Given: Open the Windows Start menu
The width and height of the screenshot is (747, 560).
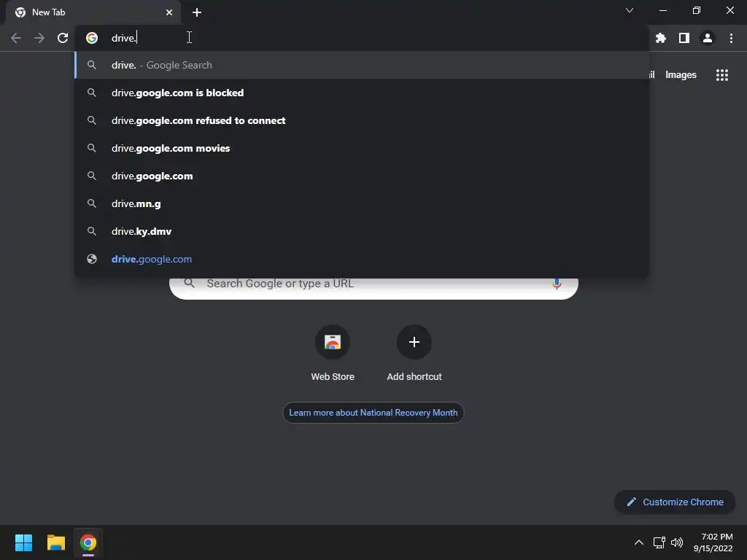Looking at the screenshot, I should coord(23,542).
